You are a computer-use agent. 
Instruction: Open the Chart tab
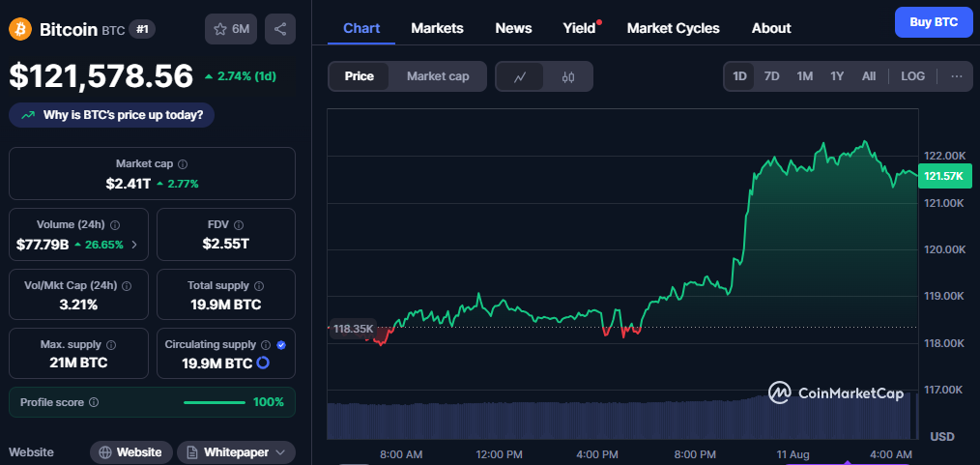(x=361, y=28)
